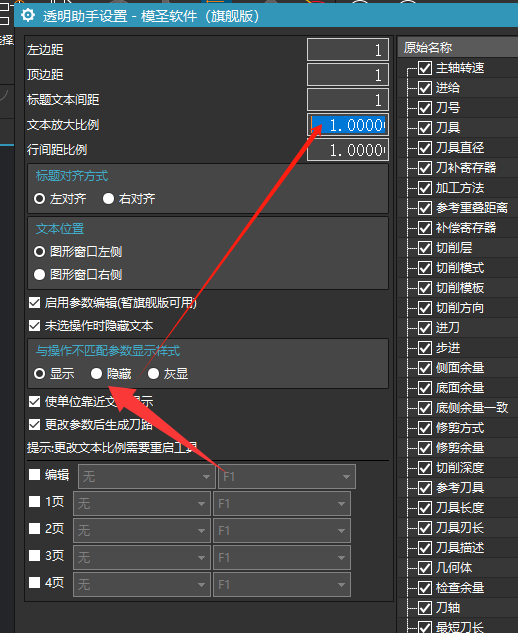The image size is (518, 633).
Task: Uncheck 底面余量 in parameter list
Action: tap(425, 388)
